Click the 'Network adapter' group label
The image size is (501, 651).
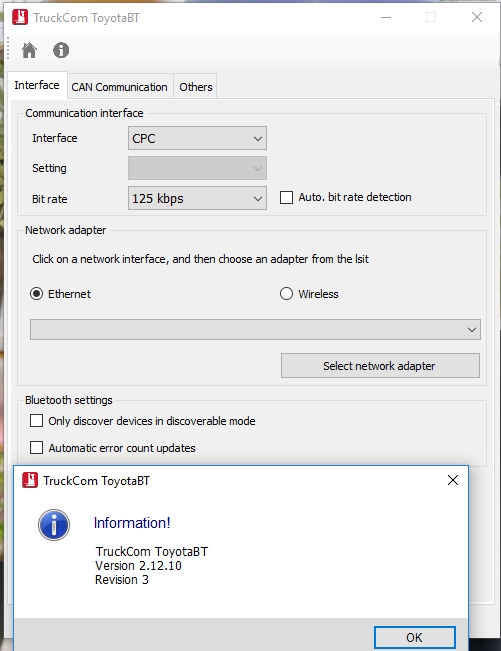(x=66, y=230)
